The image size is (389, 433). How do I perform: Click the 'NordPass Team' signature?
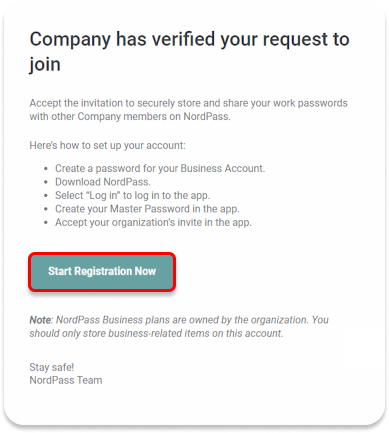[x=66, y=380]
